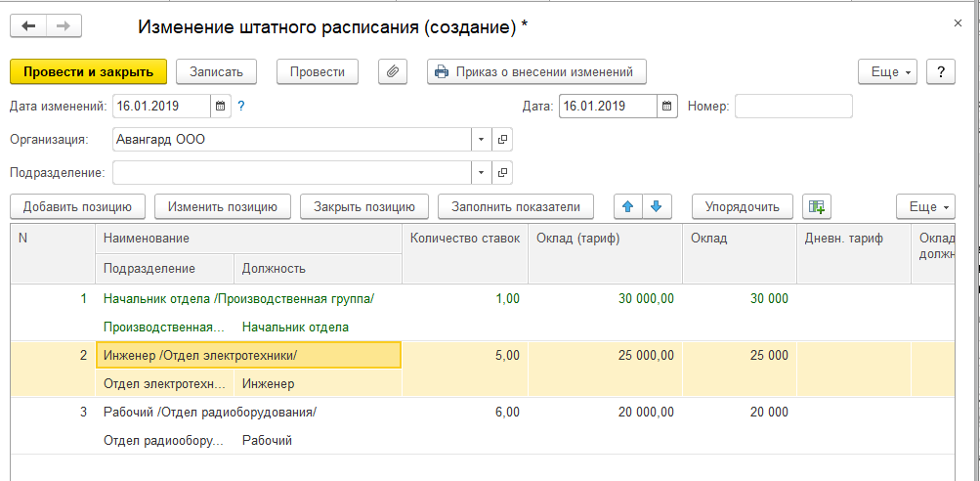Click the back navigation arrow
The image size is (980, 481).
[28, 26]
